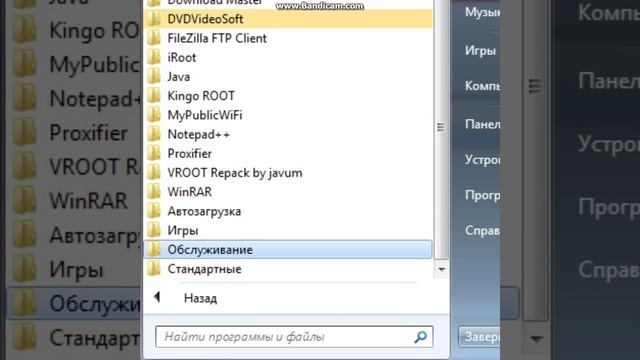Open Игры in the right Start panel

click(x=480, y=51)
